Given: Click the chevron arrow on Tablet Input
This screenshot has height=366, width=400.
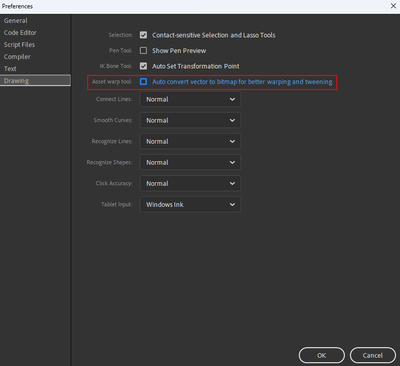Looking at the screenshot, I should coord(232,204).
